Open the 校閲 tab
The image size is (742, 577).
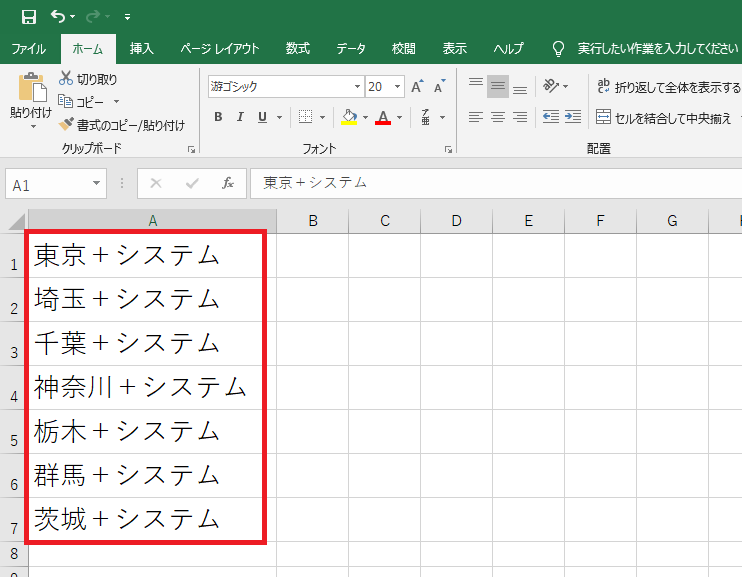point(404,48)
